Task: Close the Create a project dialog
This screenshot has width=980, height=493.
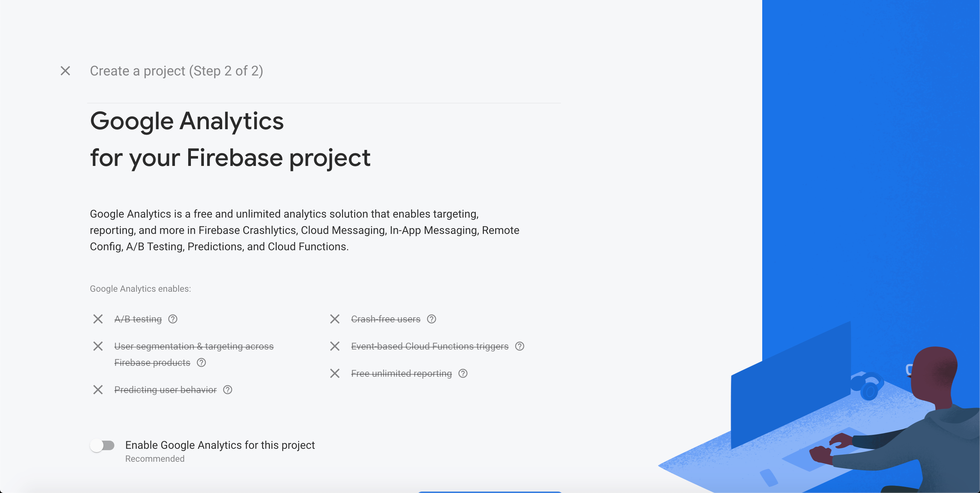Action: 65,71
